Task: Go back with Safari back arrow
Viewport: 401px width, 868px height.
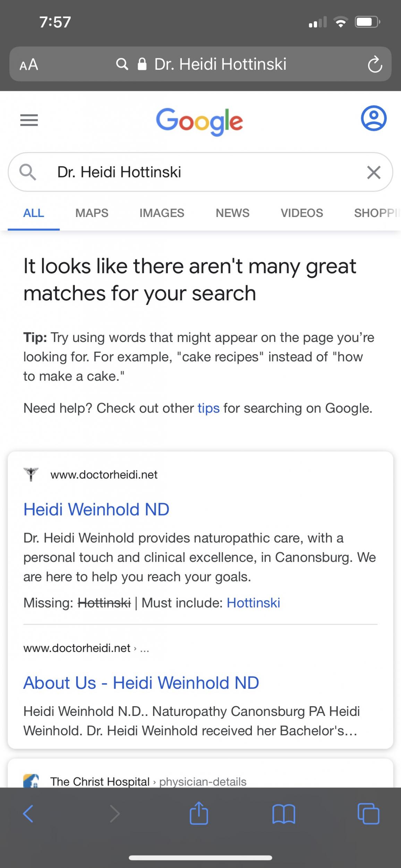Action: pos(28,813)
